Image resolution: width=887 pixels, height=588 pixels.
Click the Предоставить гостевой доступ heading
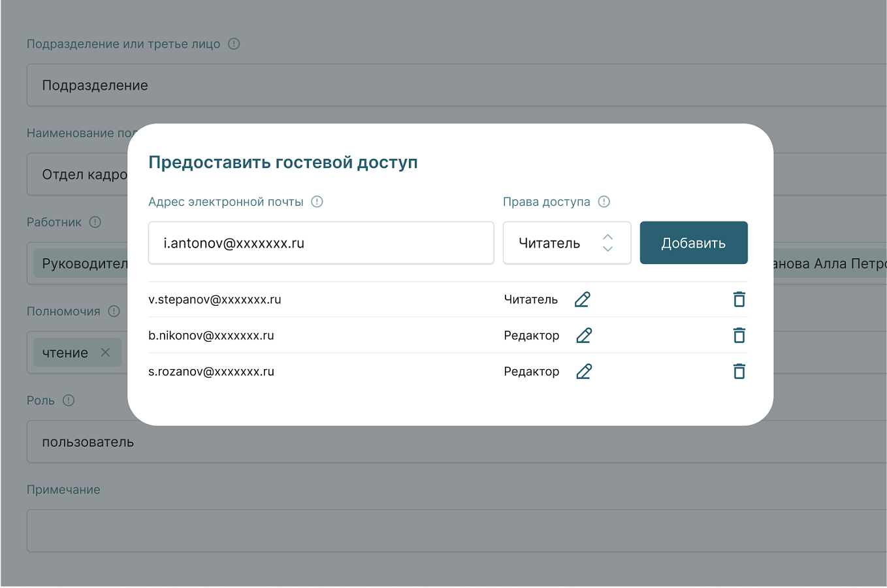point(283,162)
